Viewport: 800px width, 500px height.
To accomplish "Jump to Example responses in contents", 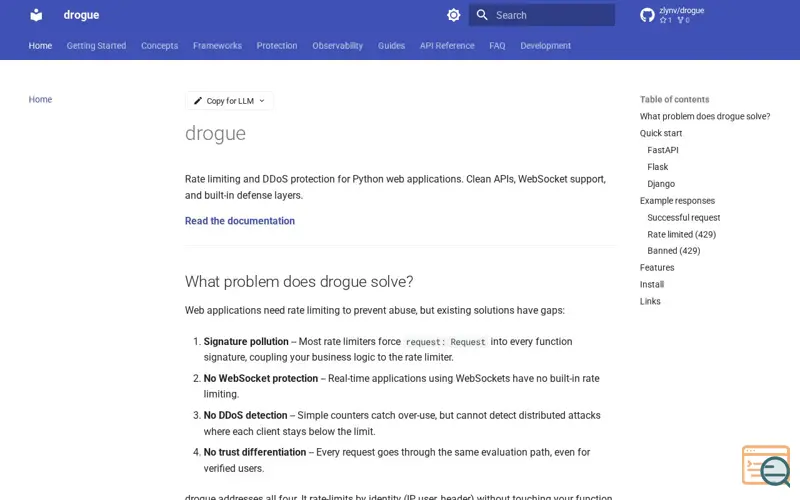I will [x=678, y=201].
